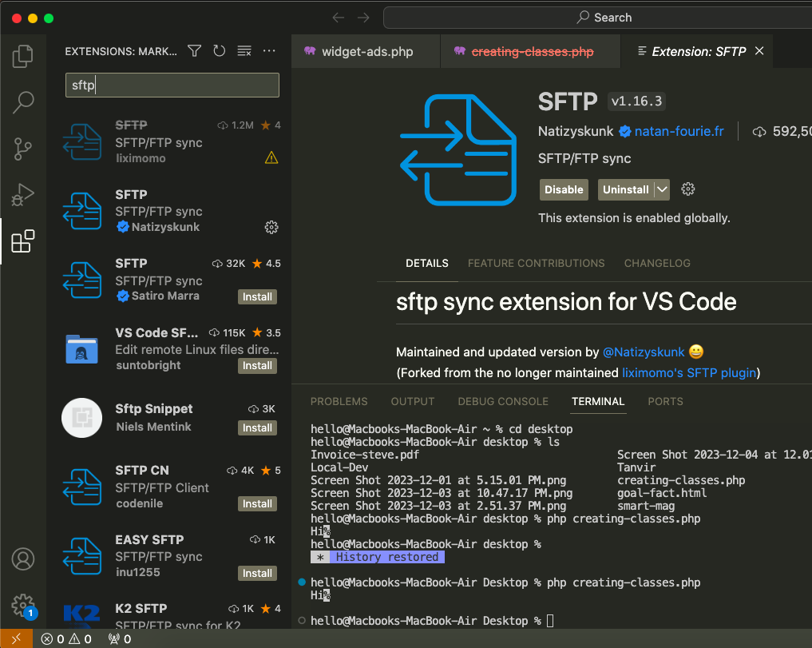Screen dimensions: 812x648
Task: Switch to widget-ads.php editor tab
Action: click(366, 51)
